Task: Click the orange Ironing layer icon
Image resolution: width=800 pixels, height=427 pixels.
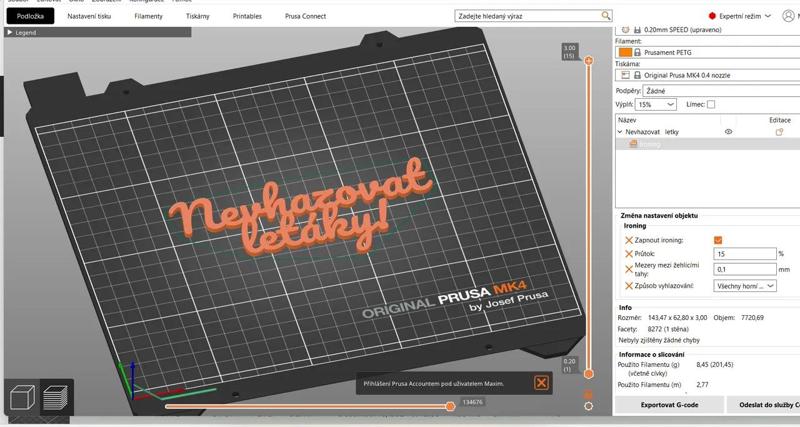Action: (x=633, y=144)
